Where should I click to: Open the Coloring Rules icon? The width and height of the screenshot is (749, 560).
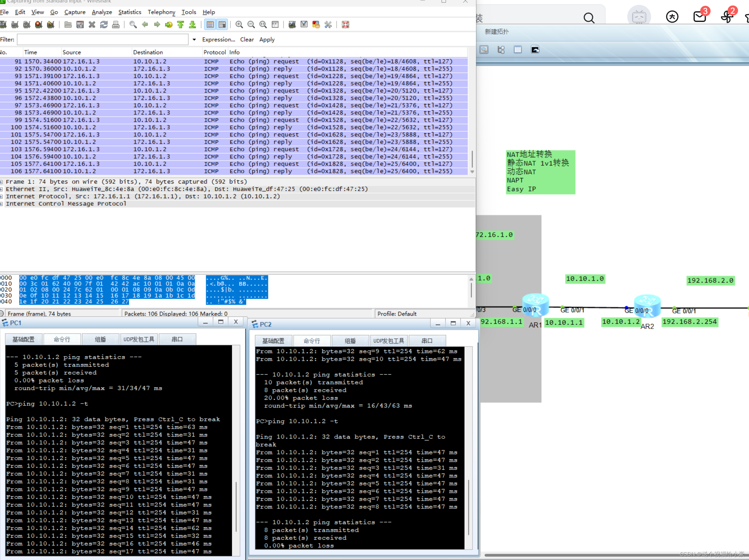(x=316, y=24)
